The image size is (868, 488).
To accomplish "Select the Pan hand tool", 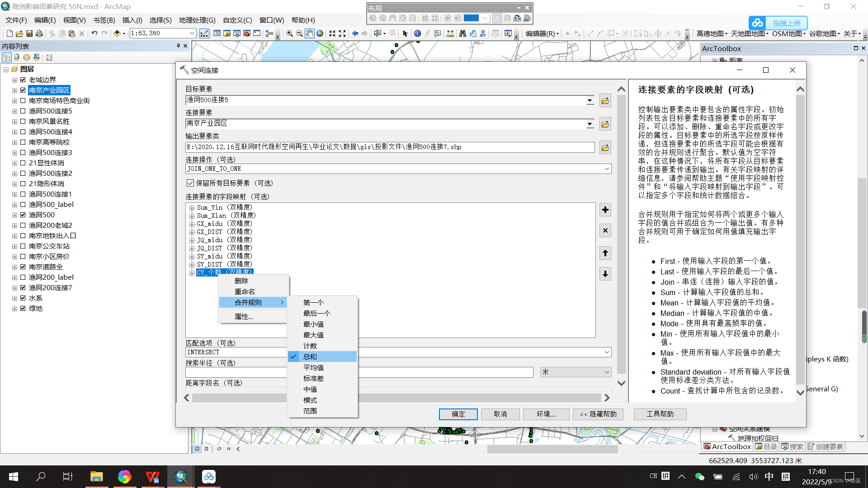I will click(310, 33).
